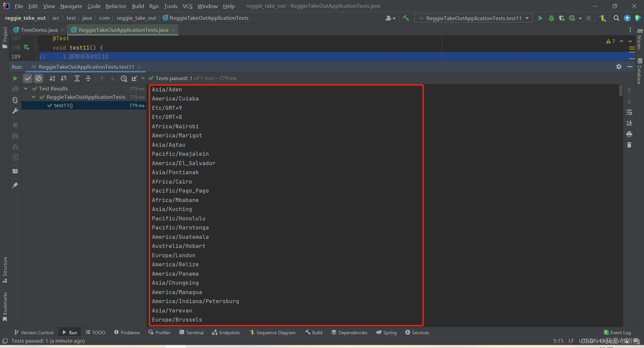Open Run panel settings gear
Screen dimensions: 644x348
tap(619, 67)
